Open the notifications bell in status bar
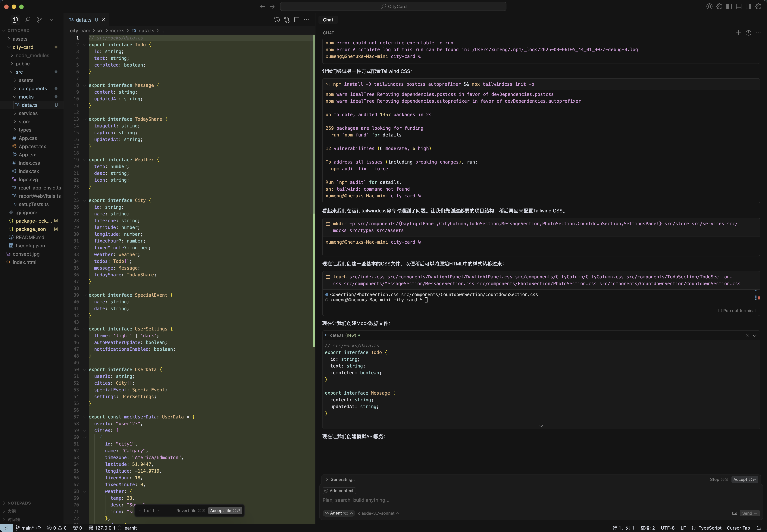This screenshot has height=532, width=767. tap(759, 528)
